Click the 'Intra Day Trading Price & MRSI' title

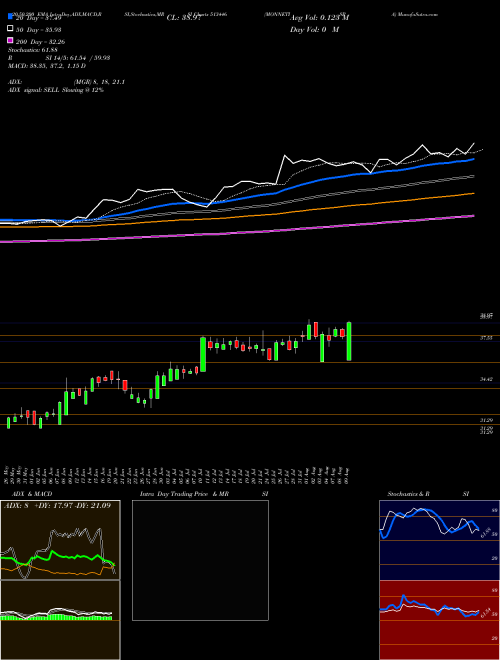tap(204, 494)
